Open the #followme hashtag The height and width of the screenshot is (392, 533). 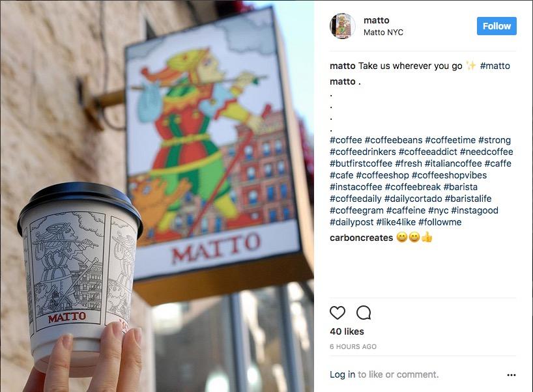point(440,222)
